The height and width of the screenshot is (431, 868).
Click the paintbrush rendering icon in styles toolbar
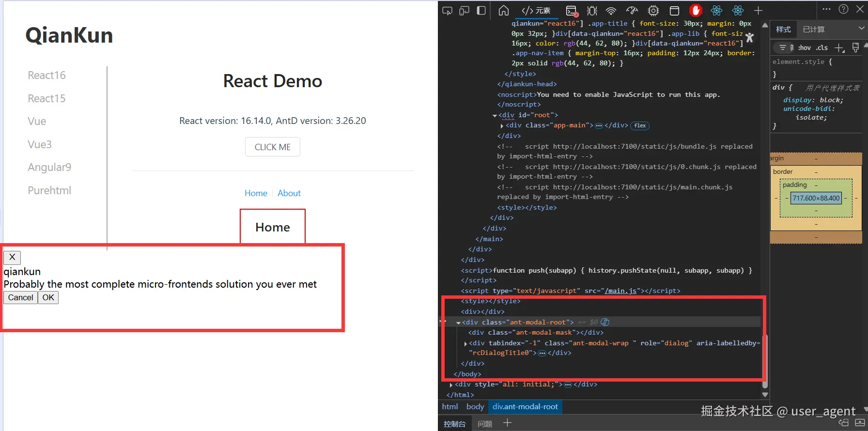[x=856, y=47]
